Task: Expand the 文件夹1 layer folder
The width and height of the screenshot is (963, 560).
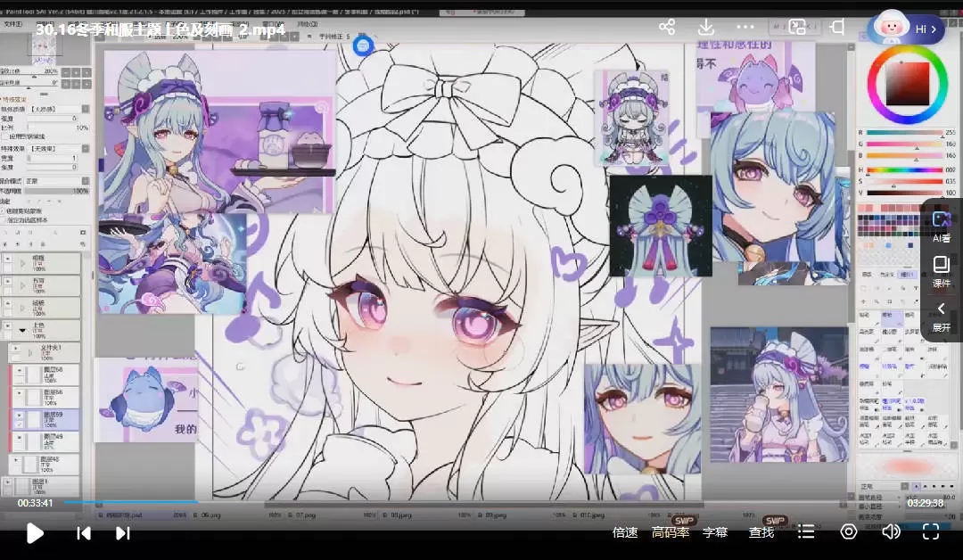Action: click(x=29, y=352)
